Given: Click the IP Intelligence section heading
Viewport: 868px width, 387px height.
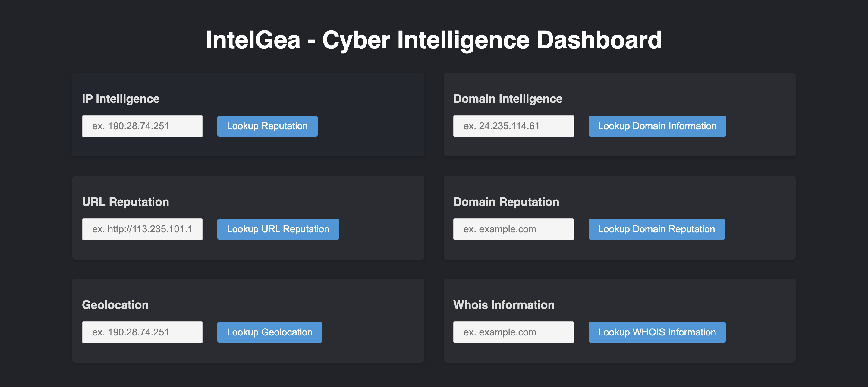Looking at the screenshot, I should (121, 99).
